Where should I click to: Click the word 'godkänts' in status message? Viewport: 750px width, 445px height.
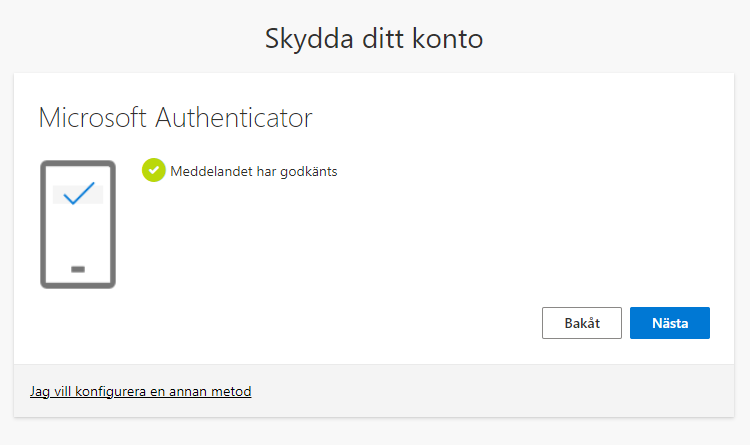tap(306, 171)
